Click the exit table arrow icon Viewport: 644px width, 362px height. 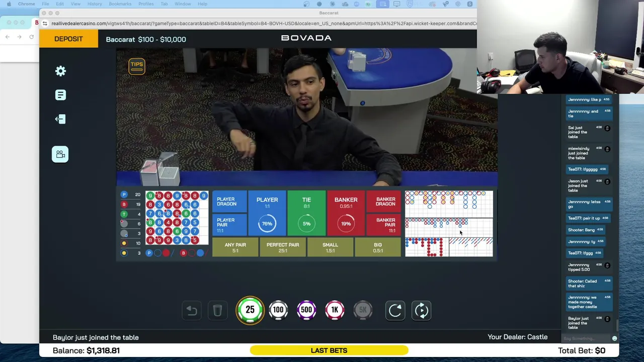pyautogui.click(x=60, y=119)
